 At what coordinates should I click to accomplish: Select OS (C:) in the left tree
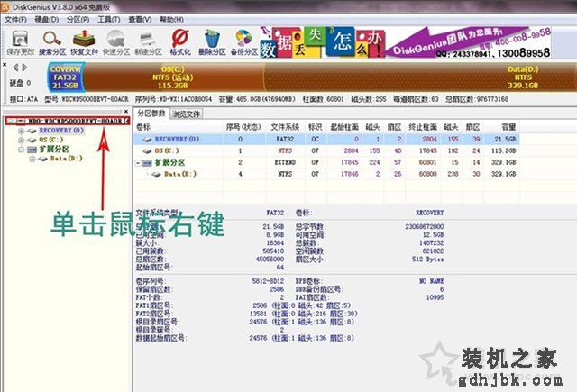[51, 140]
